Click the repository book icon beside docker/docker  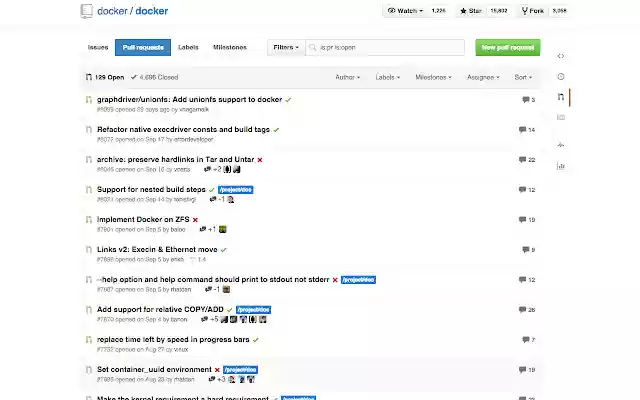click(x=87, y=11)
